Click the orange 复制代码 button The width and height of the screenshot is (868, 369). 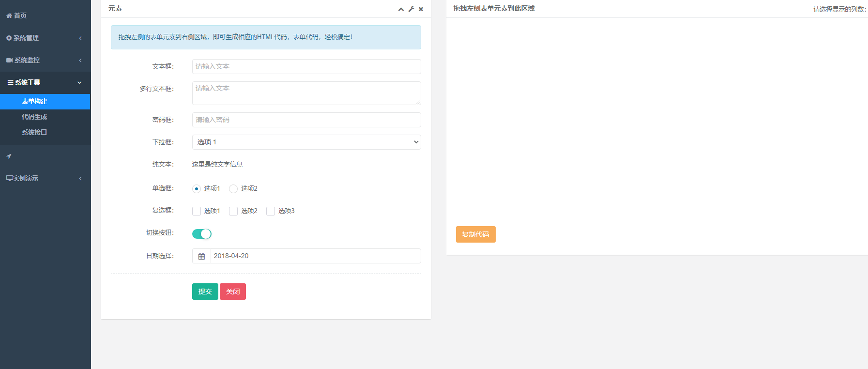[x=476, y=234]
